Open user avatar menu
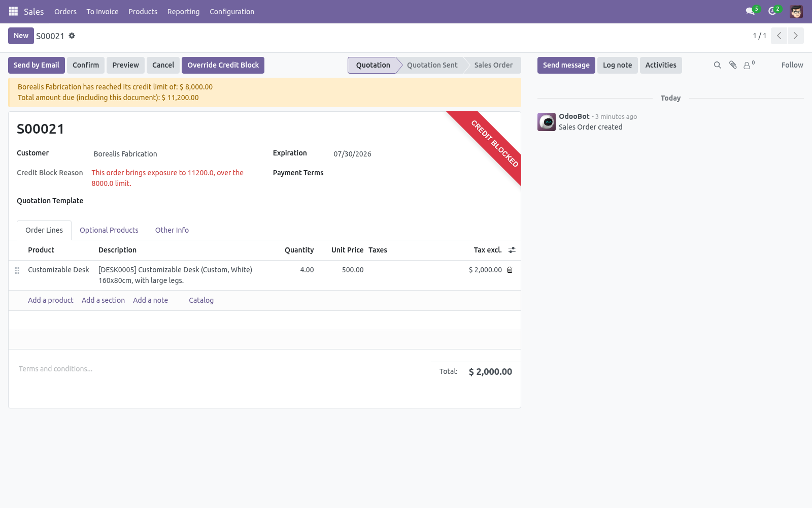Screen dimensions: 812x508 796,11
